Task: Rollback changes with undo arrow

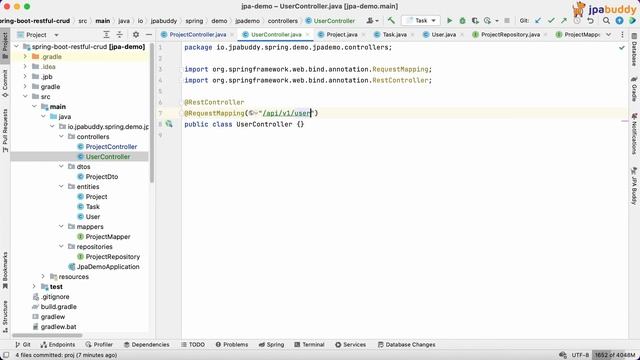Action: click(590, 20)
